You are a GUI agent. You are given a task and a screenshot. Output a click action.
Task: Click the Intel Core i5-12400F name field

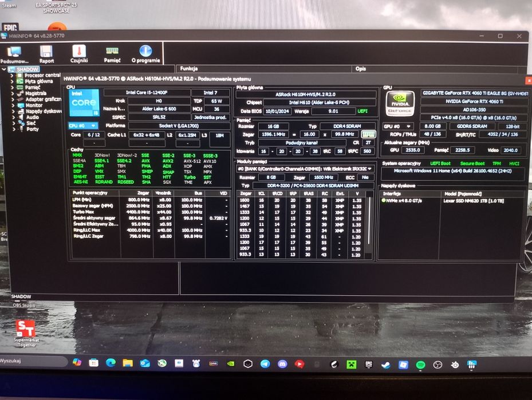[x=147, y=93]
